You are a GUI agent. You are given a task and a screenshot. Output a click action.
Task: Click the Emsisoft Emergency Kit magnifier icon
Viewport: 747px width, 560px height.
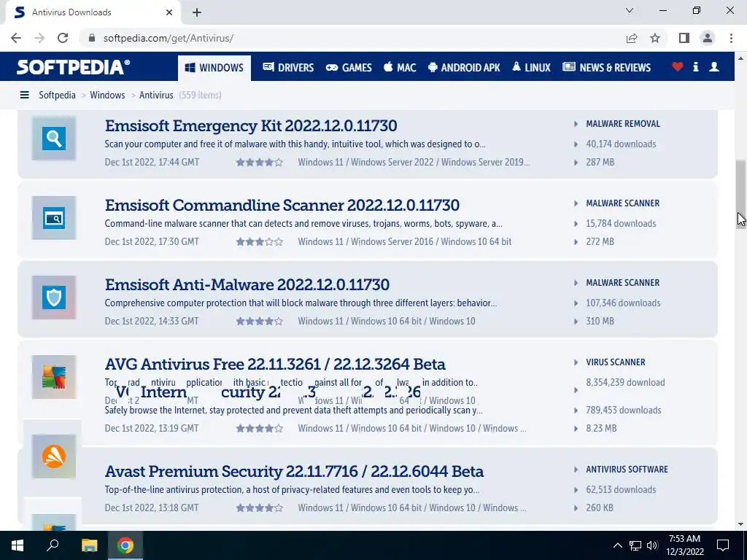54,139
